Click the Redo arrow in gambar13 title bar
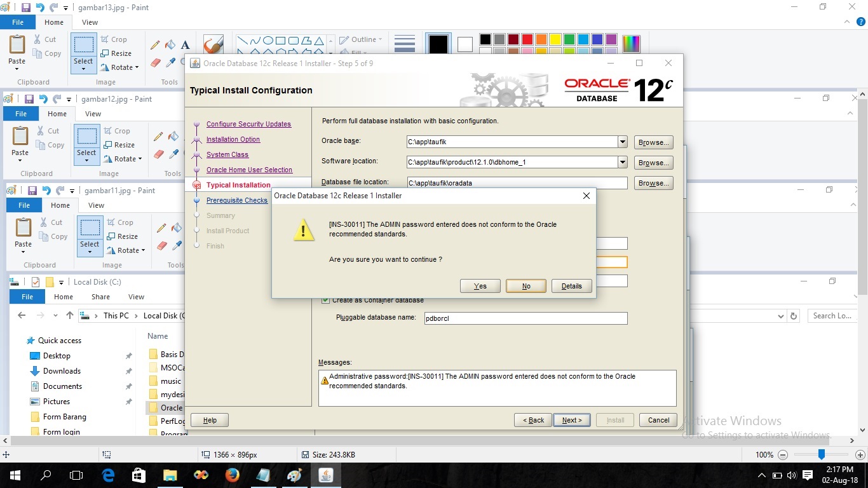Screen dimensions: 868x488 (x=54, y=8)
